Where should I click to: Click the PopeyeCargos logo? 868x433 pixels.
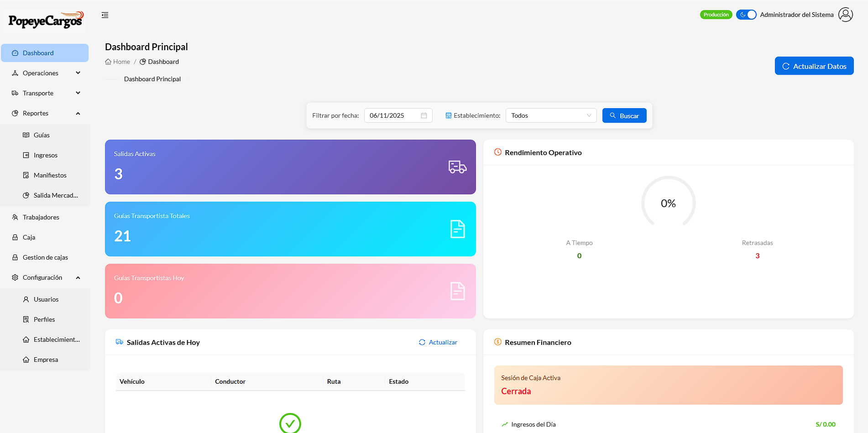(46, 20)
